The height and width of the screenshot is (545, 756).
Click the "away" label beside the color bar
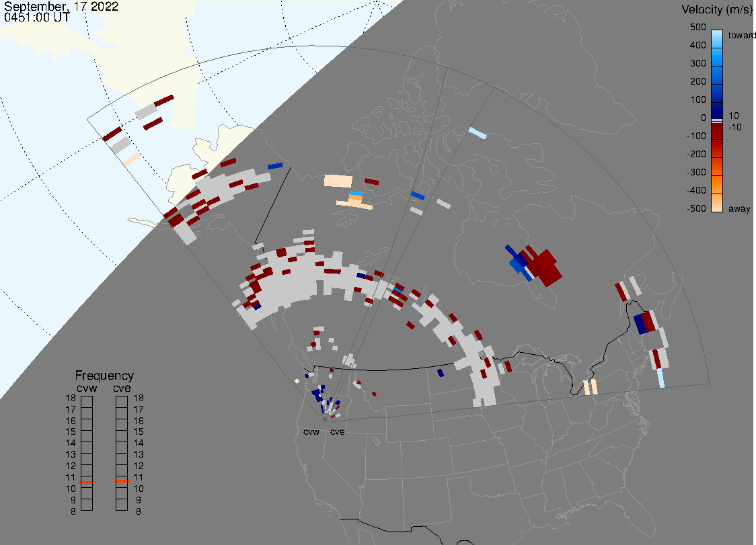(x=739, y=208)
